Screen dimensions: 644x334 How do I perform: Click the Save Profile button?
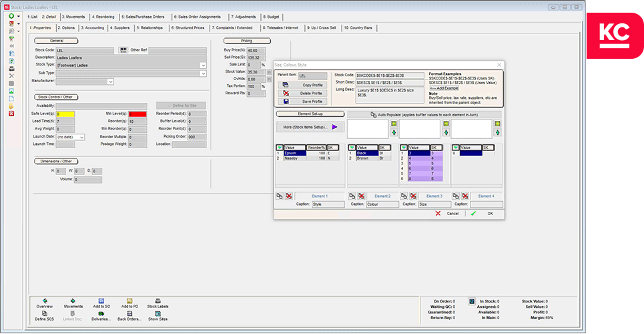[303, 102]
